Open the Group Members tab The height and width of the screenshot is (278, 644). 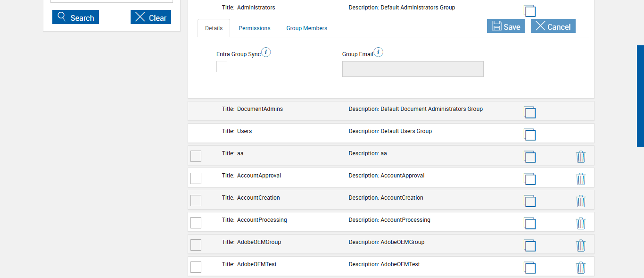point(306,28)
